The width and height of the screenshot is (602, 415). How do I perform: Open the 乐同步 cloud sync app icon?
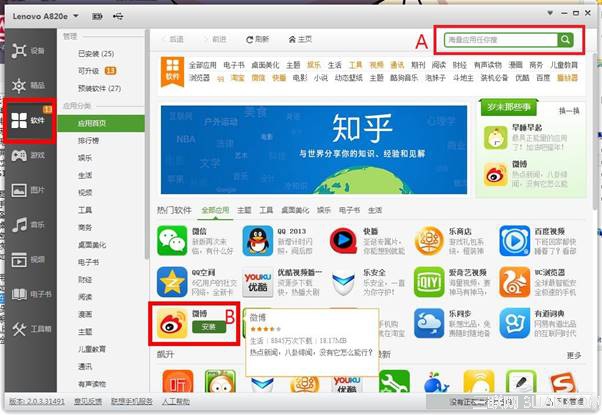click(x=429, y=323)
